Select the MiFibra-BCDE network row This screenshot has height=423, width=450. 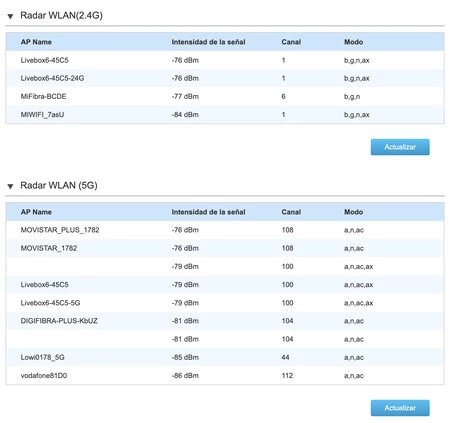tap(225, 96)
